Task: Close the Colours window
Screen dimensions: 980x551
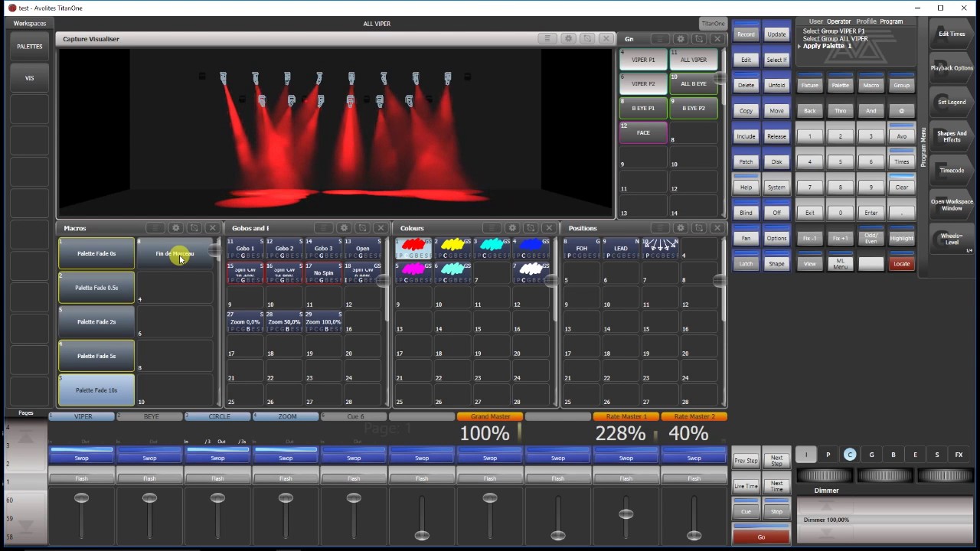Action: (549, 228)
